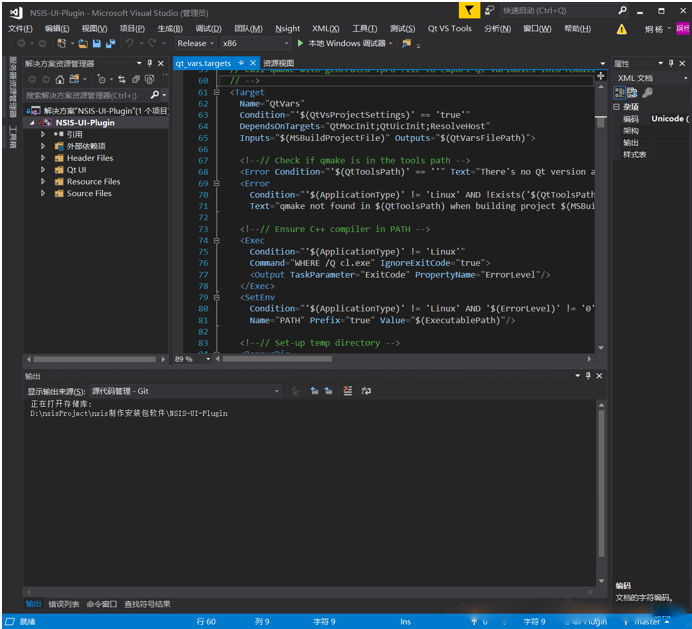Click the Save All icon in main toolbar

tap(110, 43)
